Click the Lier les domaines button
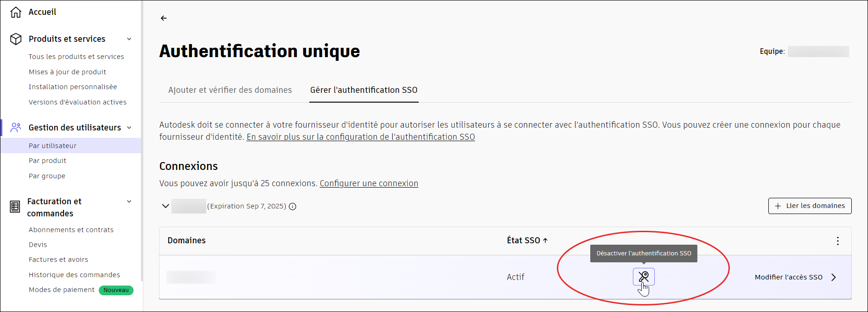The height and width of the screenshot is (312, 868). click(810, 206)
